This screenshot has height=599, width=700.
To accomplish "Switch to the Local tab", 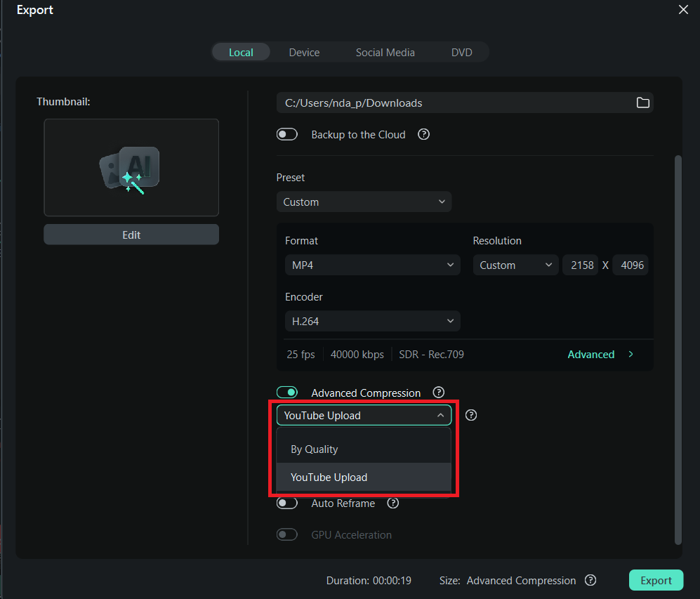I will pos(241,52).
